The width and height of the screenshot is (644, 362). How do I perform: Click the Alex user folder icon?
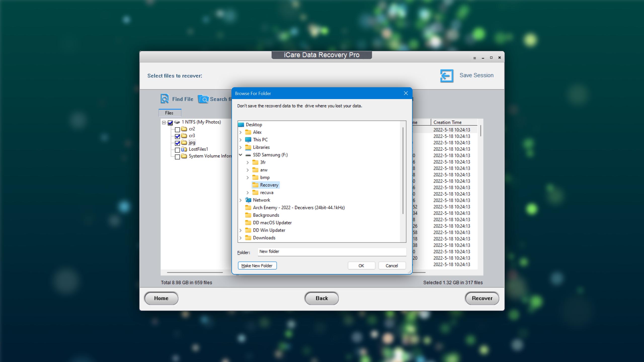pos(248,132)
